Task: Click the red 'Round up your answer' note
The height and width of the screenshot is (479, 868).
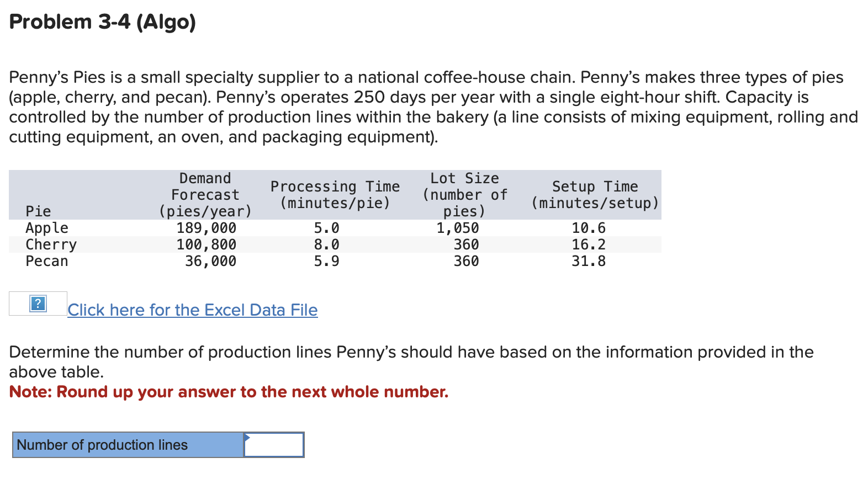Action: (229, 392)
